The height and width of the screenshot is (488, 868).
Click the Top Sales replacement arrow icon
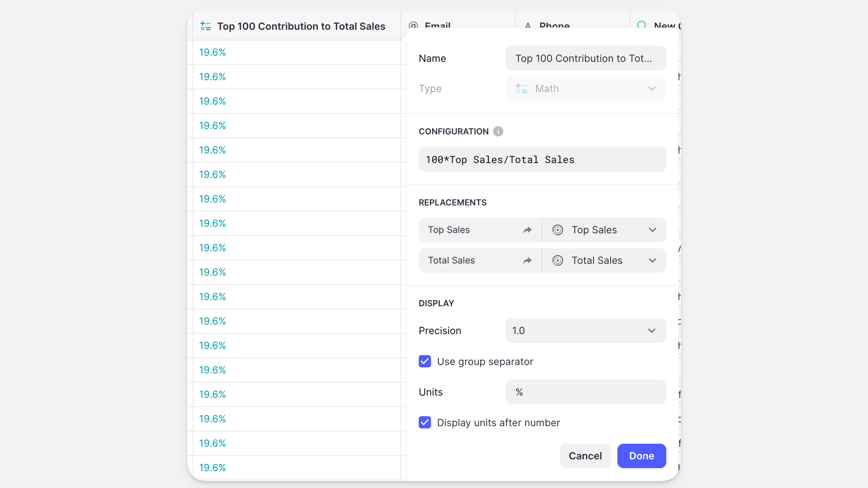click(x=527, y=230)
